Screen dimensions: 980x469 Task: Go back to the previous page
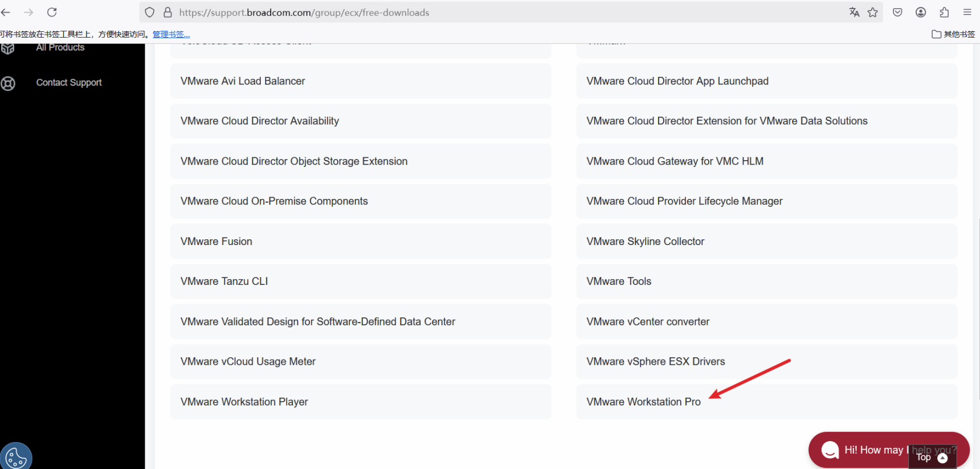6,12
